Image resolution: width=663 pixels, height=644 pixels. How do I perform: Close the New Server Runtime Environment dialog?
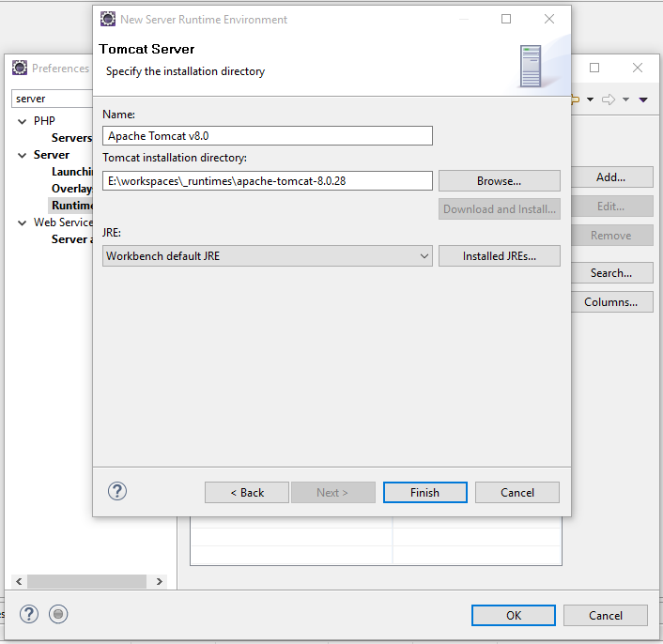tap(549, 19)
